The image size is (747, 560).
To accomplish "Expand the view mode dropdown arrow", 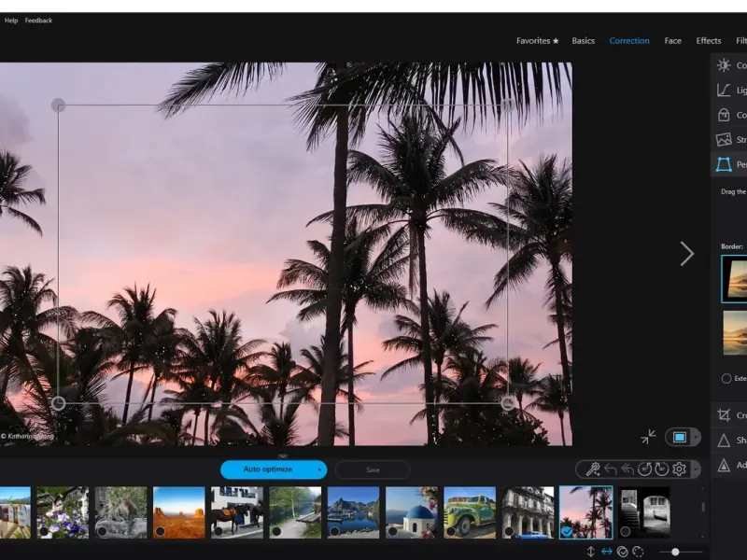I will pyautogui.click(x=694, y=437).
